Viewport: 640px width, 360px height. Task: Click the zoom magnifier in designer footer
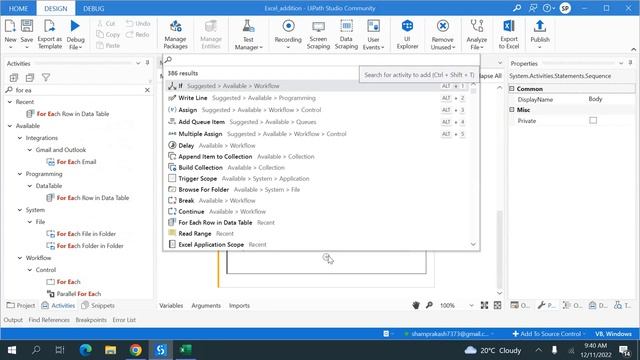429,305
